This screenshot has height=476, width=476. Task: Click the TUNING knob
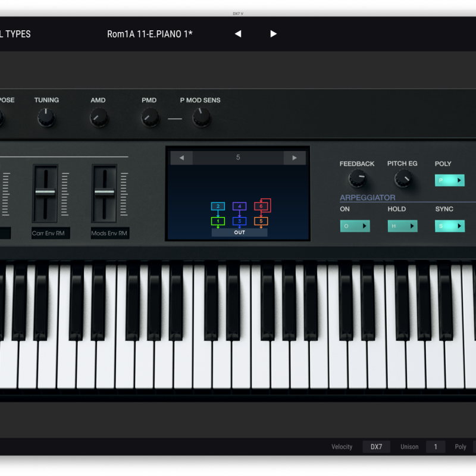click(46, 117)
